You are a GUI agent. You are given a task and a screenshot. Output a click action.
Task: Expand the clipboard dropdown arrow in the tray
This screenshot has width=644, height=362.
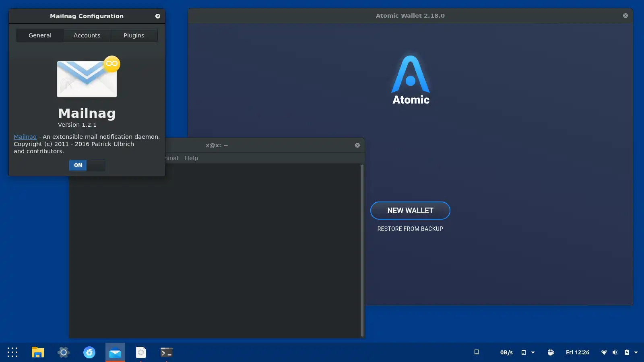(533, 352)
